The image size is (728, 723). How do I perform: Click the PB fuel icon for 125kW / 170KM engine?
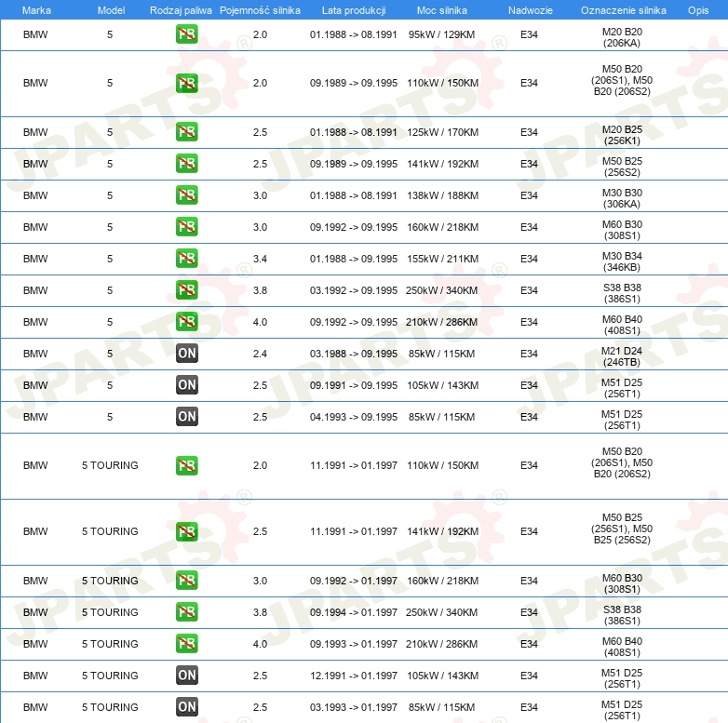coord(186,132)
